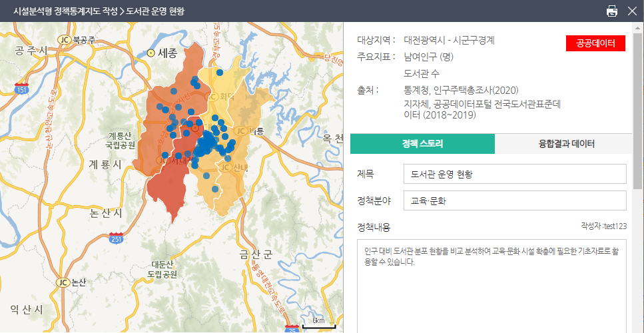Click the 대상지역 label
The image size is (644, 333).
pyautogui.click(x=376, y=40)
